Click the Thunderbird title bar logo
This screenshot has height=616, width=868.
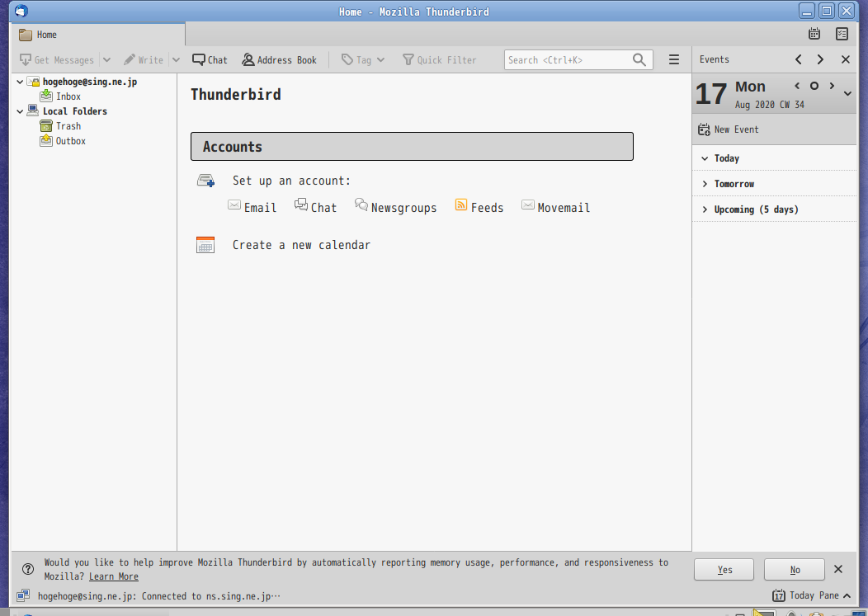[x=21, y=11]
